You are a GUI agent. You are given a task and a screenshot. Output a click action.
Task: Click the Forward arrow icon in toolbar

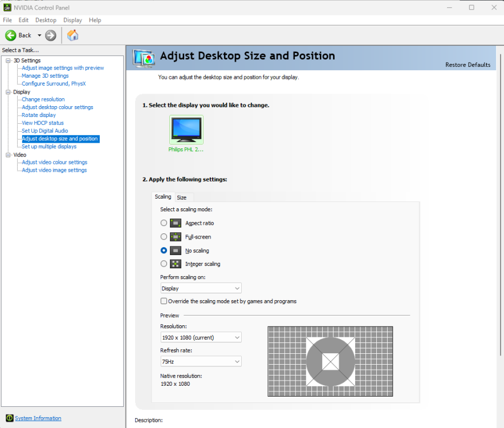[51, 35]
